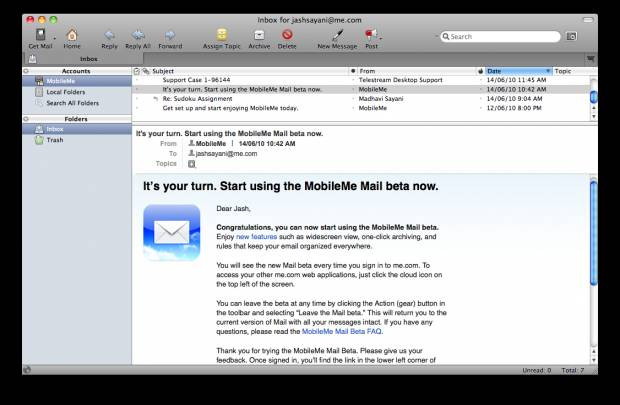Open Local Folders in the sidebar

[66, 92]
